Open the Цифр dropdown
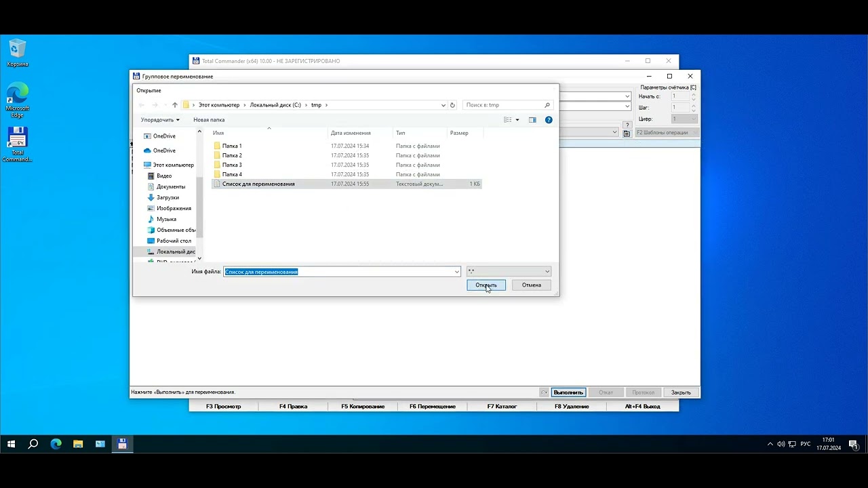868x488 pixels. pyautogui.click(x=684, y=119)
